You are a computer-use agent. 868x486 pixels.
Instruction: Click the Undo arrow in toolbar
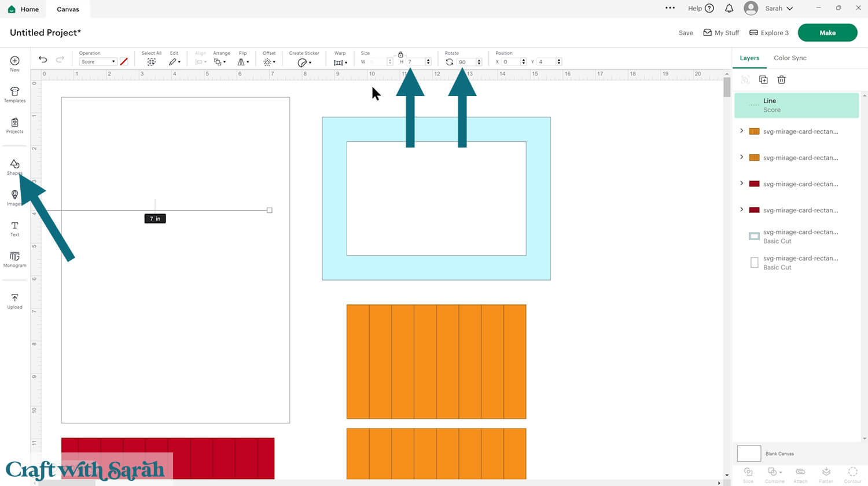click(43, 60)
